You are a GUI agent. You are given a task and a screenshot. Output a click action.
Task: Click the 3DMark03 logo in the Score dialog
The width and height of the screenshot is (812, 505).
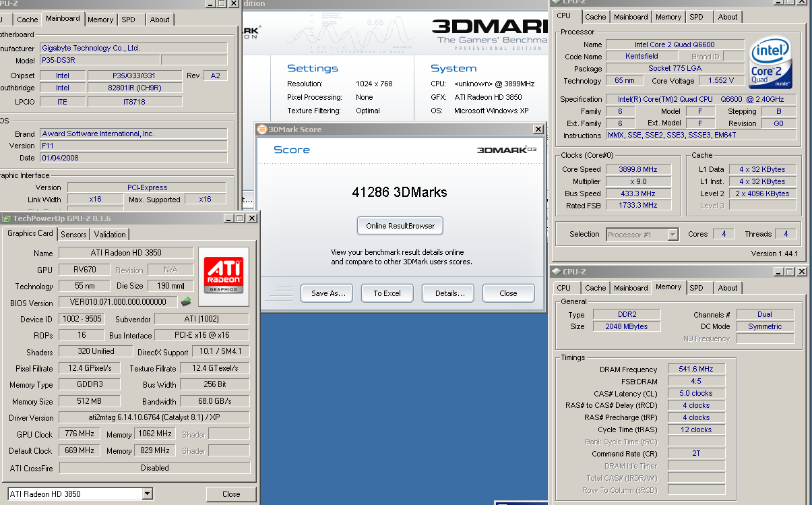click(505, 150)
